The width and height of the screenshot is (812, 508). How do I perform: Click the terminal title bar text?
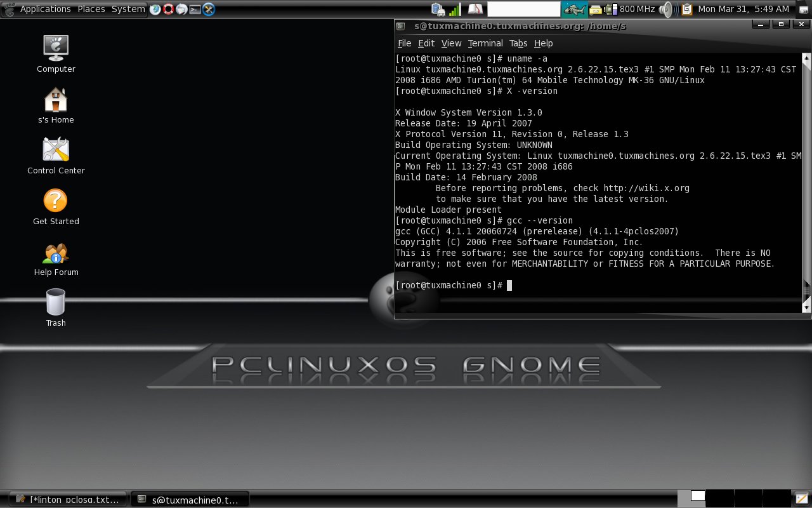[520, 26]
